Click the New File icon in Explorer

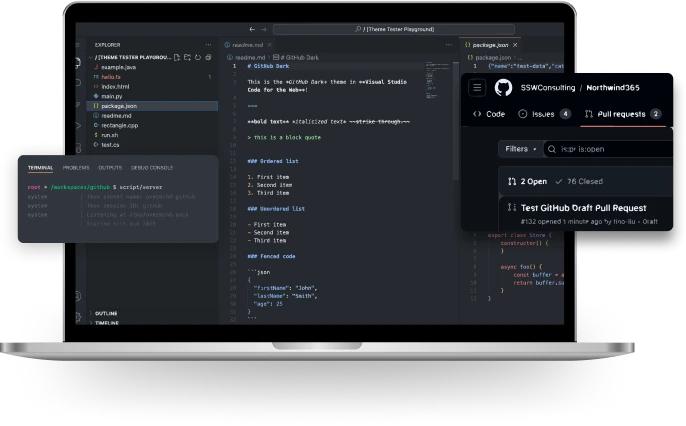click(178, 57)
